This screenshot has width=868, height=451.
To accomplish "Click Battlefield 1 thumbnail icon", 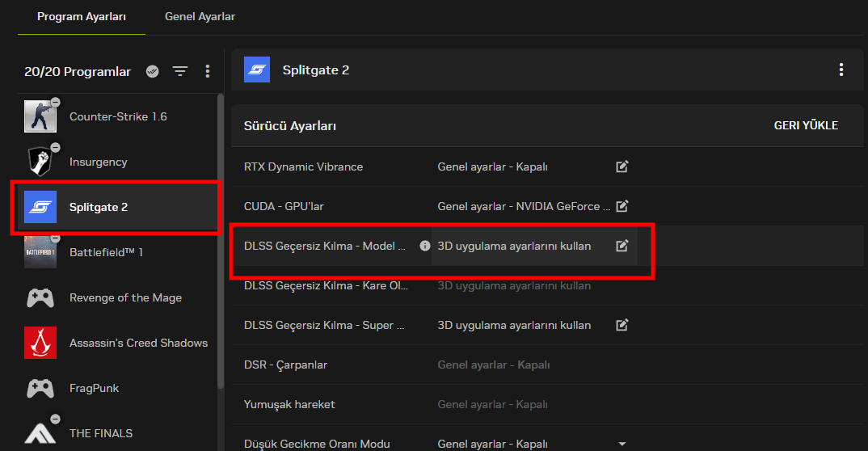I will (x=40, y=252).
